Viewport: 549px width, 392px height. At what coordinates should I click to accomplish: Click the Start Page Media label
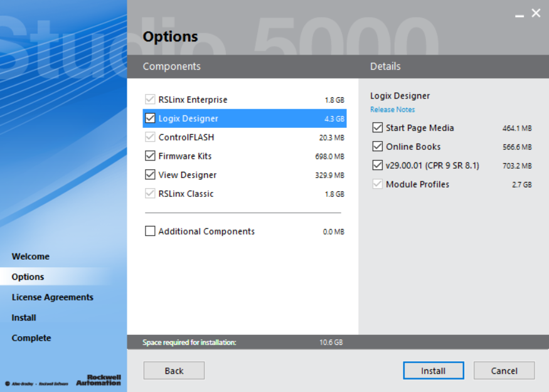coord(420,128)
